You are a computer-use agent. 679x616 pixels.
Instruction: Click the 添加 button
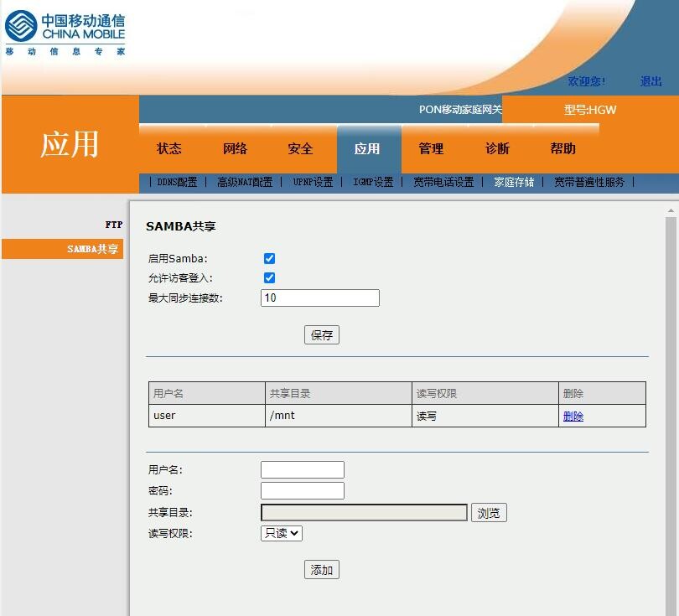tap(322, 570)
